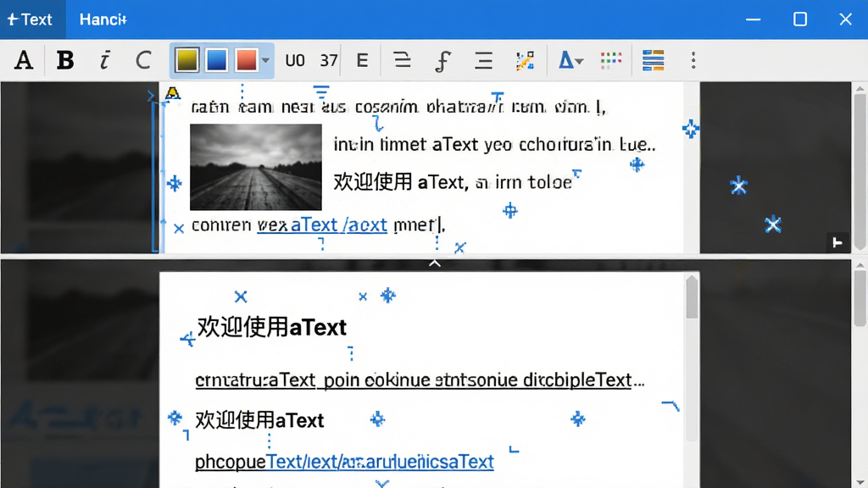
Task: Click the font 'A' toolbar icon
Action: [24, 60]
